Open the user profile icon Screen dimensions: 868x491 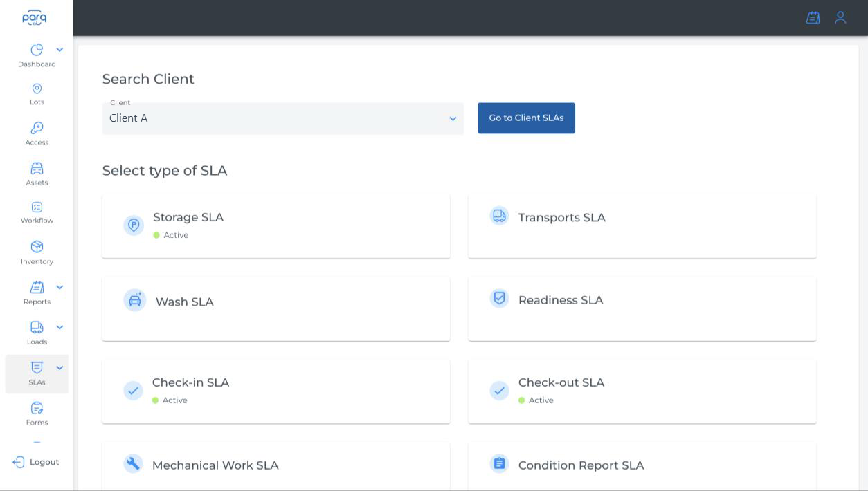click(840, 18)
